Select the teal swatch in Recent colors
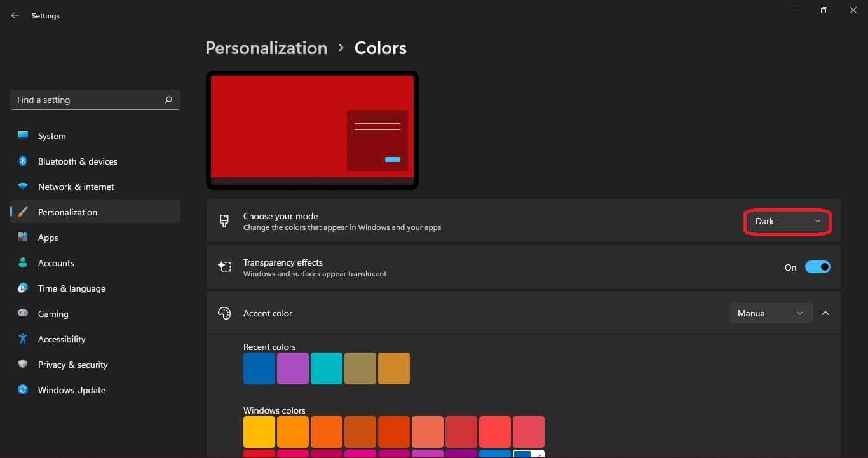The image size is (868, 458). click(x=327, y=368)
